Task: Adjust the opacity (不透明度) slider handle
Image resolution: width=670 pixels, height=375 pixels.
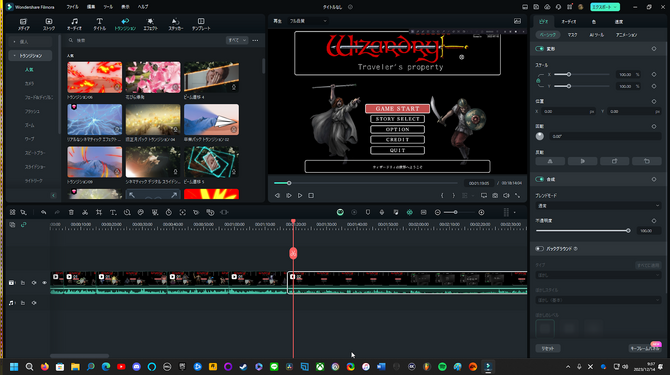Action: tap(628, 231)
